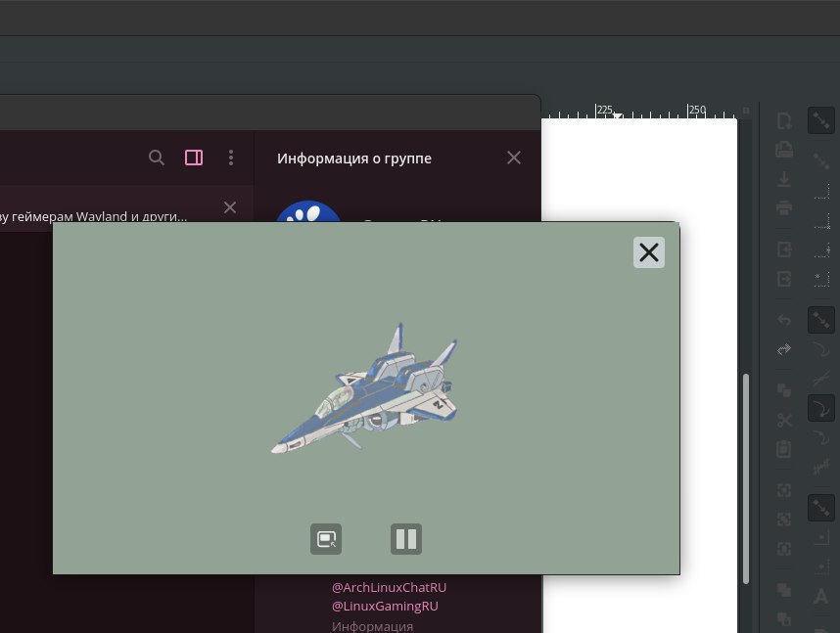Click the 225 mark on Inkscape ruler
The width and height of the screenshot is (840, 633).
pos(605,110)
